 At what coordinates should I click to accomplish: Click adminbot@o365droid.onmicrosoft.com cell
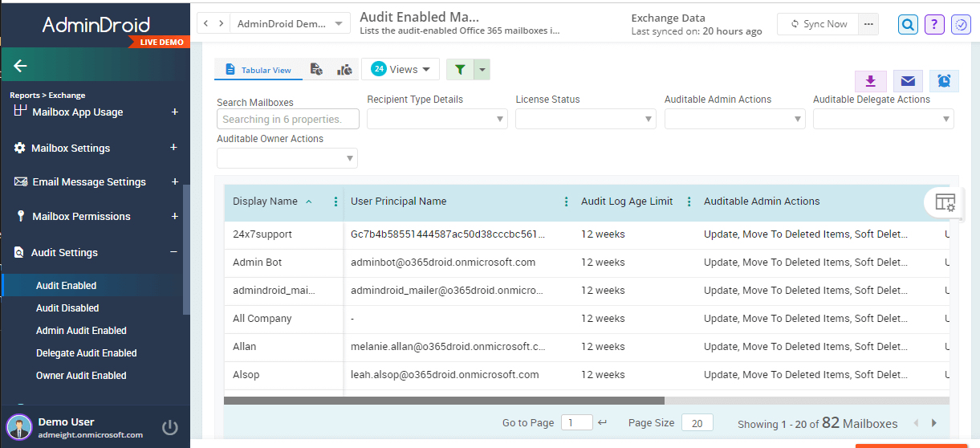pyautogui.click(x=443, y=263)
